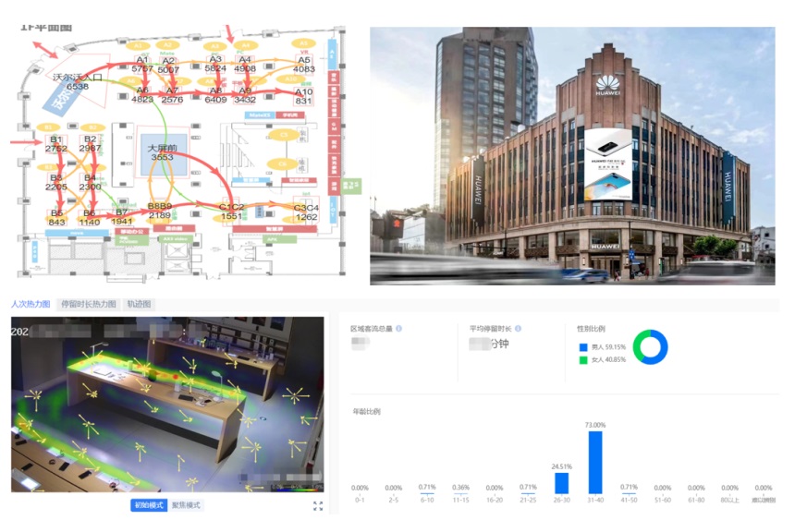Select zone A2 5007 on floor plan

pyautogui.click(x=168, y=65)
